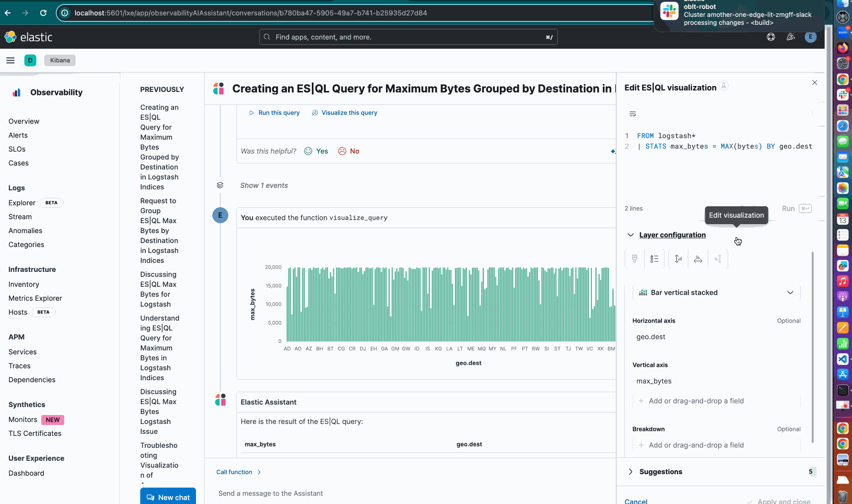Expand the Call function option
The image size is (852, 504).
click(238, 472)
